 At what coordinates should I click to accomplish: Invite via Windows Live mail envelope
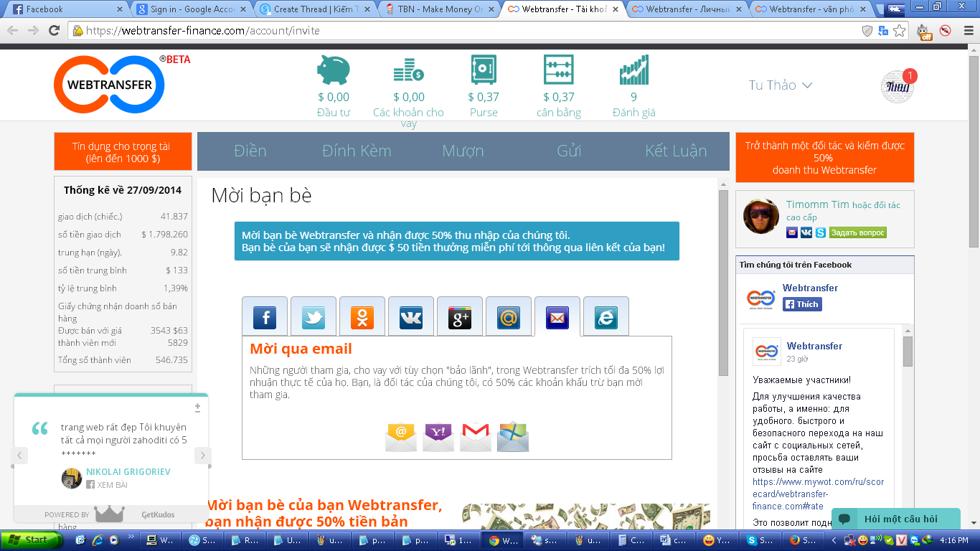pyautogui.click(x=513, y=437)
